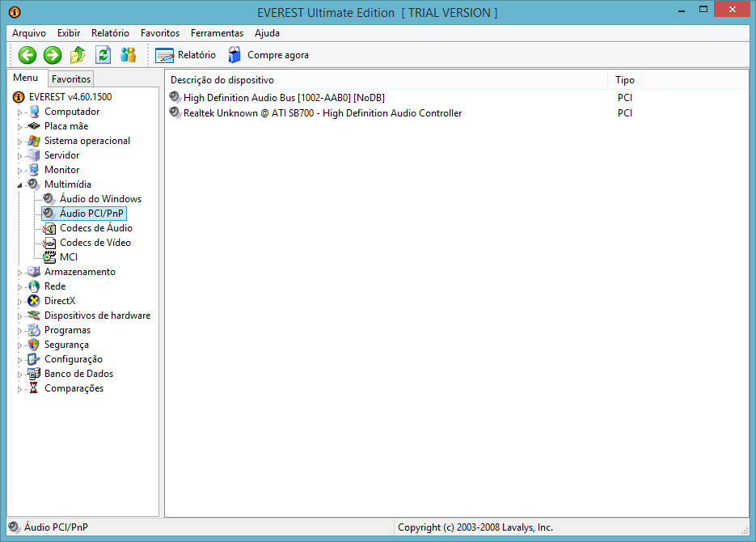This screenshot has height=542, width=756.
Task: Open the Exibir menu
Action: pos(69,33)
